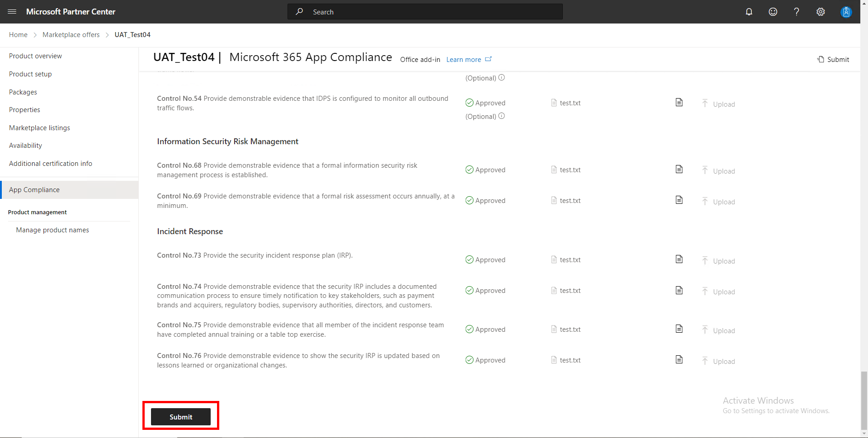Open test.txt for Control No.68
The height and width of the screenshot is (438, 868).
(x=566, y=170)
